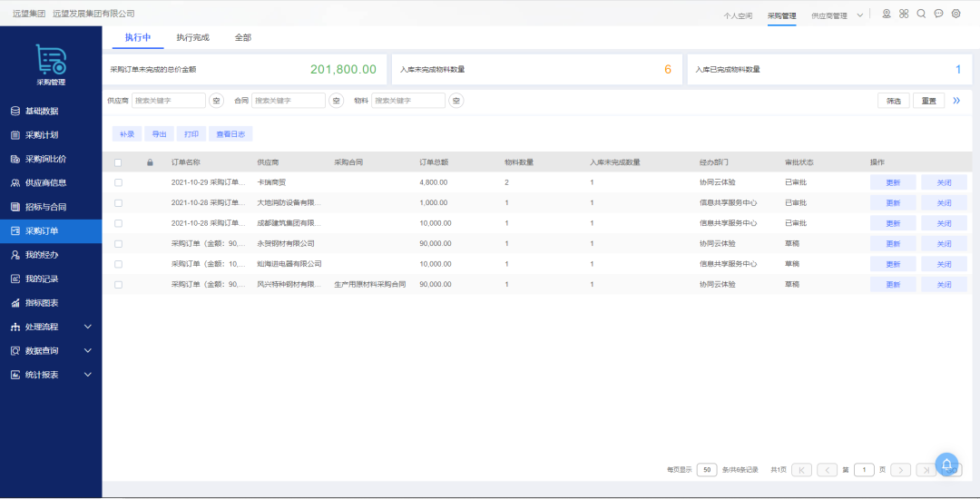The height and width of the screenshot is (499, 980).
Task: Click the 导出 export button
Action: pyautogui.click(x=160, y=134)
